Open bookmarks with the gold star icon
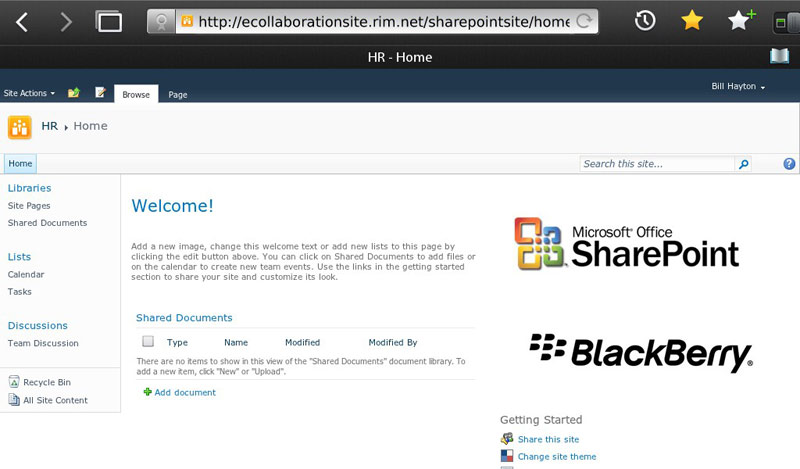800x469 pixels. point(692,21)
